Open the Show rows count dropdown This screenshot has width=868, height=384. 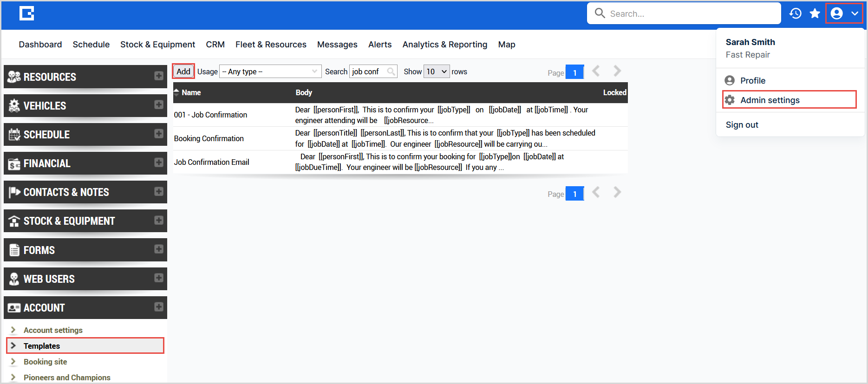pos(436,72)
